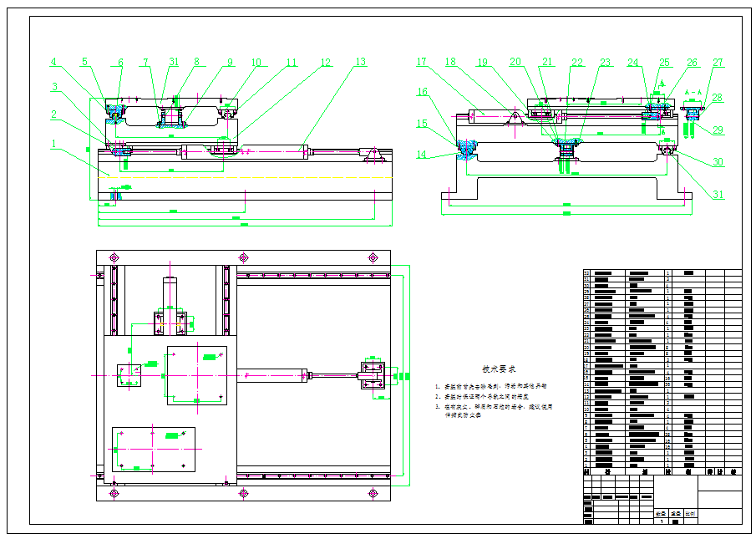The image size is (756, 539).
Task: Click the part balloon number 28
Action: coord(718,98)
